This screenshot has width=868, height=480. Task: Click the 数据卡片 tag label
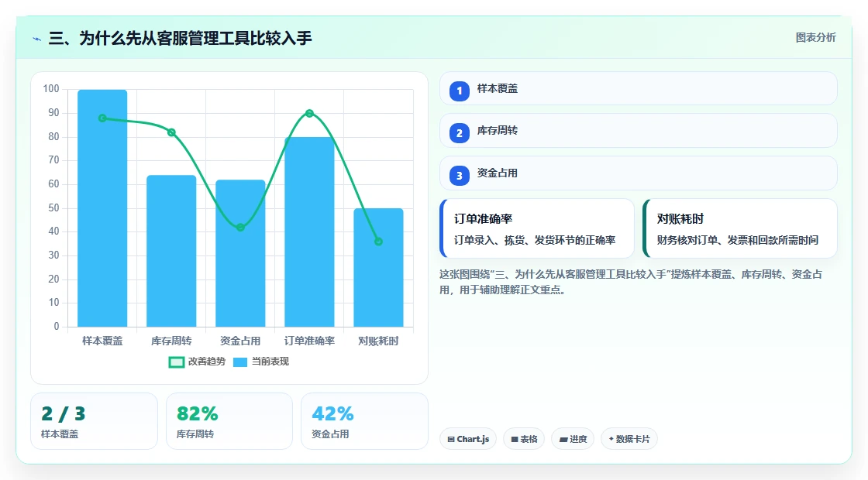pos(632,439)
